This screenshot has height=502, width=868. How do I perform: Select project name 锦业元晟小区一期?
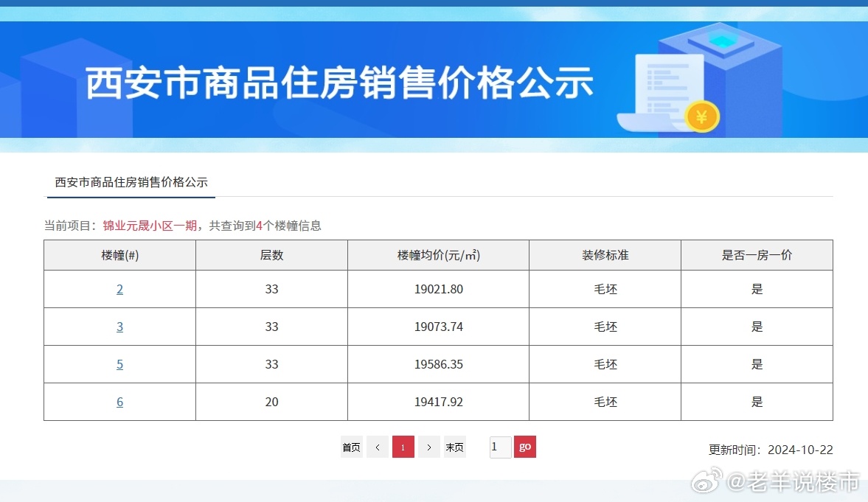150,226
